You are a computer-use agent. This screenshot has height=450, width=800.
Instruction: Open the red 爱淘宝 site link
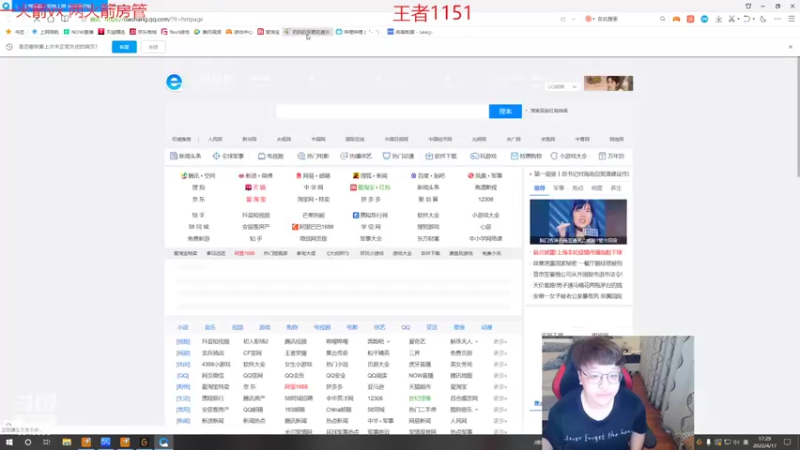[256, 199]
